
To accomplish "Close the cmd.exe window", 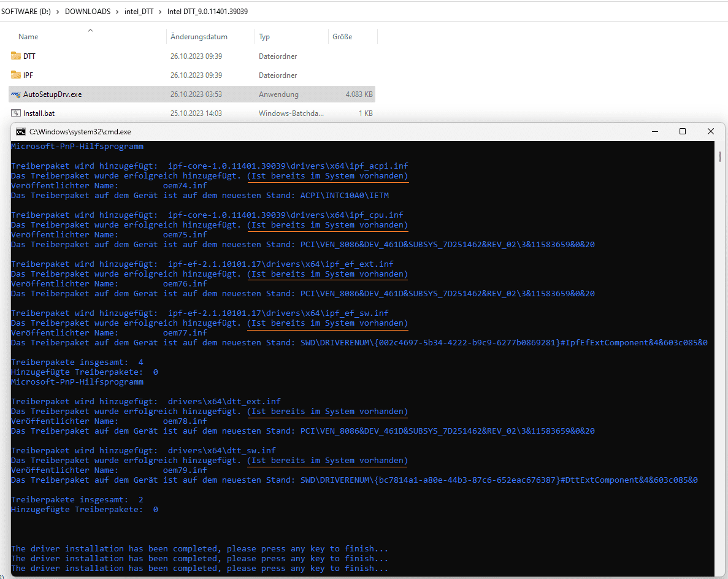I will (x=710, y=132).
